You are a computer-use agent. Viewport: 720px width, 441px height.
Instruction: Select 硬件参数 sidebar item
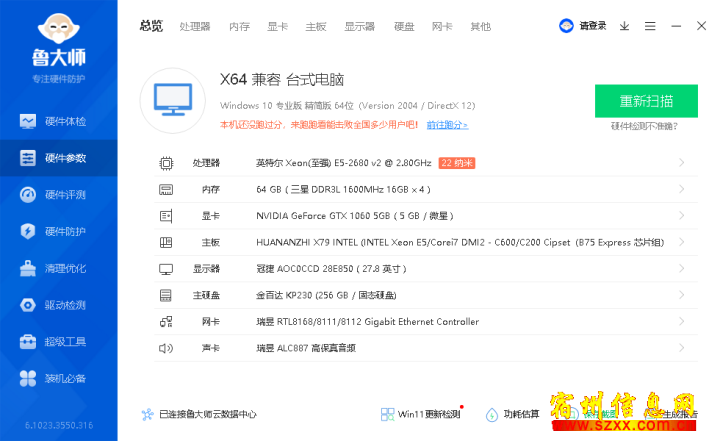point(59,158)
